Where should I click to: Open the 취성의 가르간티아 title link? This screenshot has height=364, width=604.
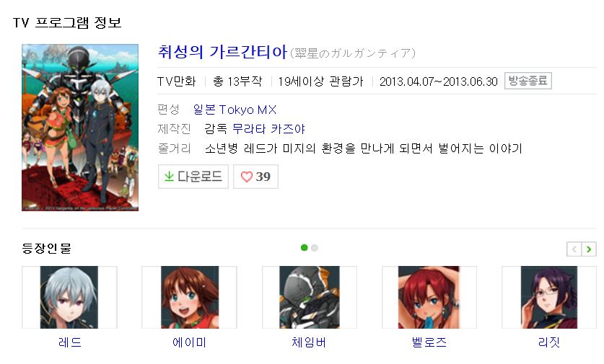[222, 52]
